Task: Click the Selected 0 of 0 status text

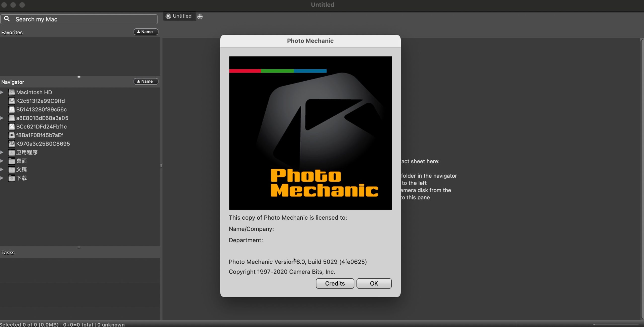Action: pos(62,324)
